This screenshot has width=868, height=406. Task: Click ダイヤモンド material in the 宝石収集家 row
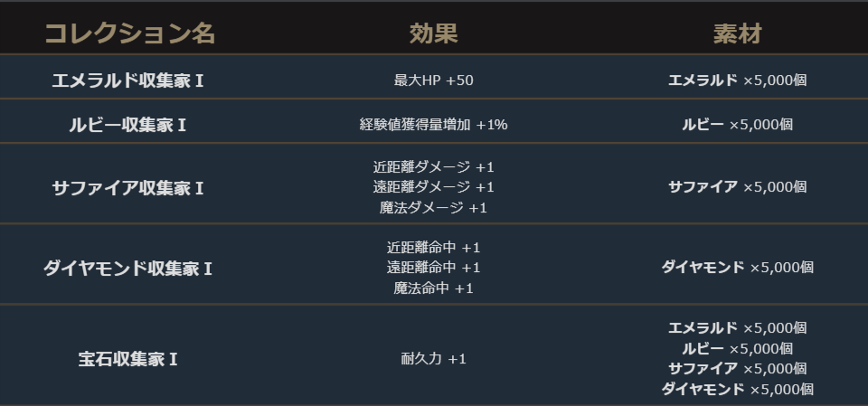(703, 390)
